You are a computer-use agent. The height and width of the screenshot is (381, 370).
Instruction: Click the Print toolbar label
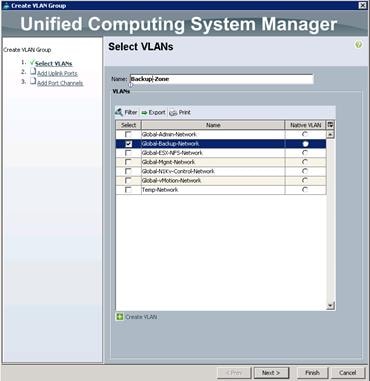(x=185, y=112)
